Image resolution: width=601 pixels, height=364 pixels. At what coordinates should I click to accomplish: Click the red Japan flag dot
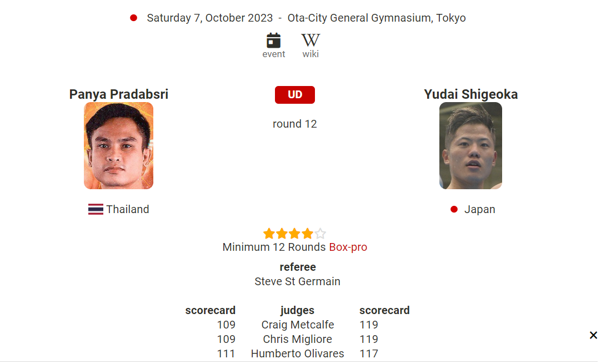pyautogui.click(x=454, y=209)
